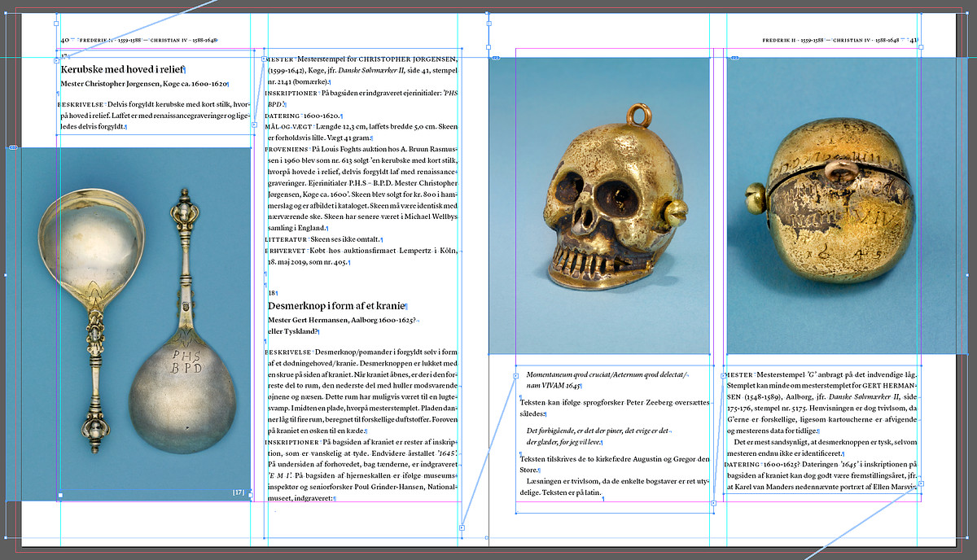Select the gold skull front view image

click(599, 203)
